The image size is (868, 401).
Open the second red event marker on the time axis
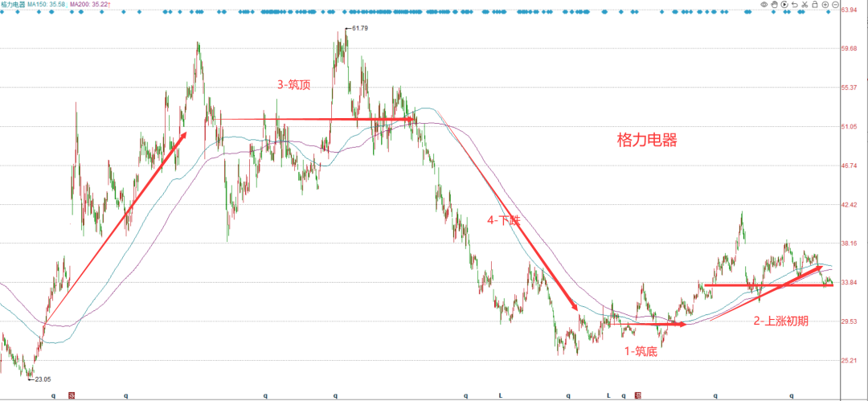pyautogui.click(x=638, y=395)
